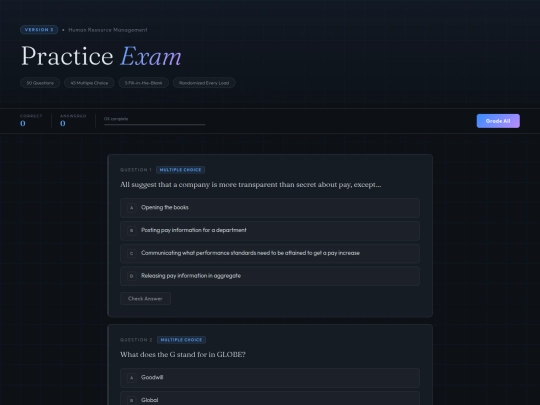Click Human Resource Management subtitle
This screenshot has width=540, height=405.
108,30
